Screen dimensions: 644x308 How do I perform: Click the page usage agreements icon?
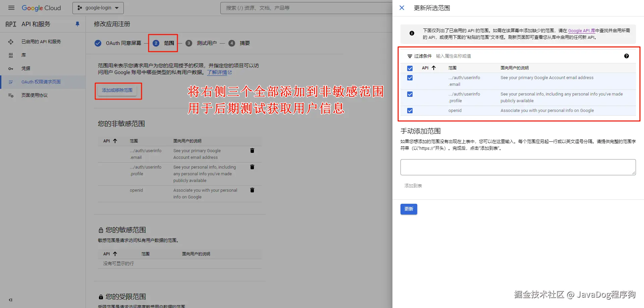(x=11, y=95)
